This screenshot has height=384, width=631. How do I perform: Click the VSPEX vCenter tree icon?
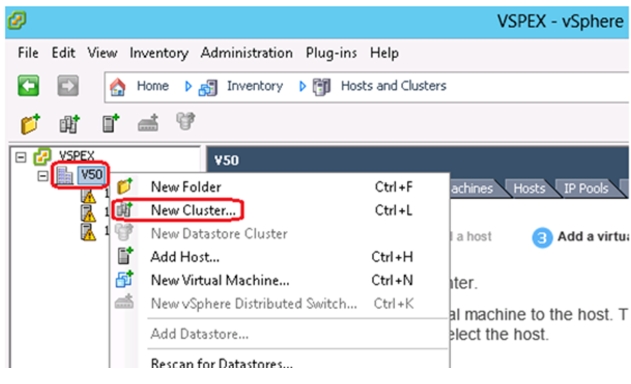point(42,156)
